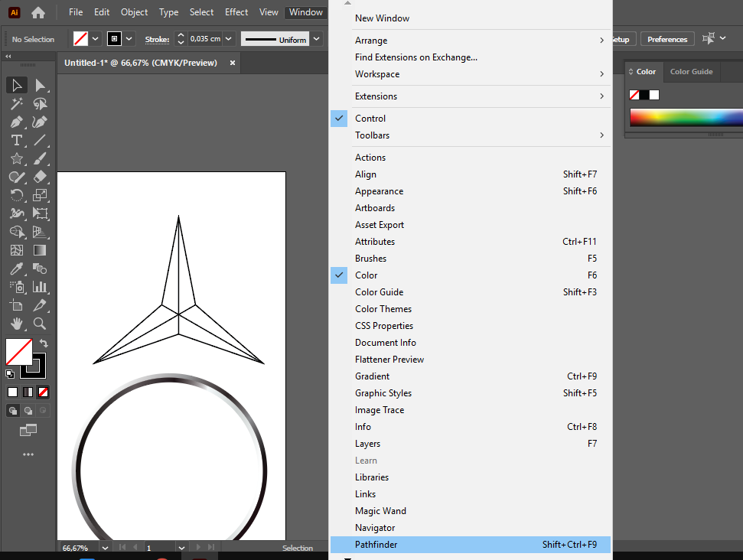The image size is (743, 560).
Task: Click the Home icon
Action: (37, 12)
